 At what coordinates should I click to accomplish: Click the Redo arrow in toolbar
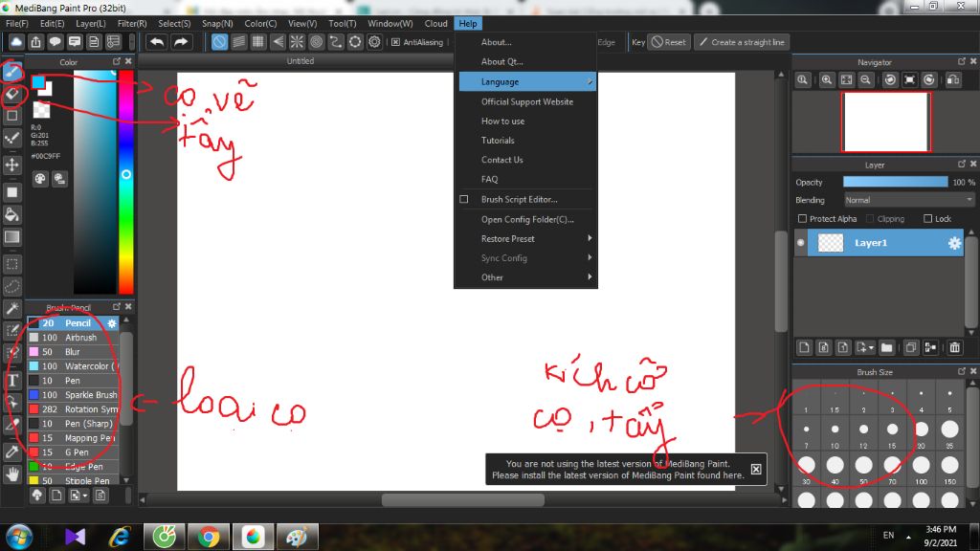[181, 42]
